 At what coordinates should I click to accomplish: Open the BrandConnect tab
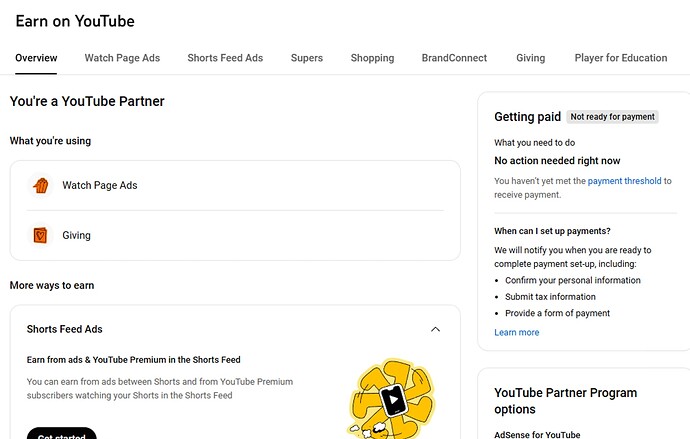tap(454, 58)
